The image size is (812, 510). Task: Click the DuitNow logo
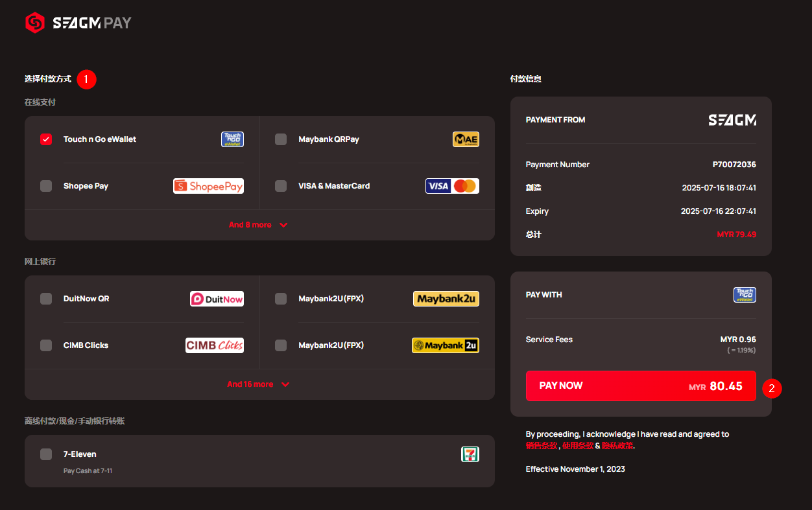point(217,299)
